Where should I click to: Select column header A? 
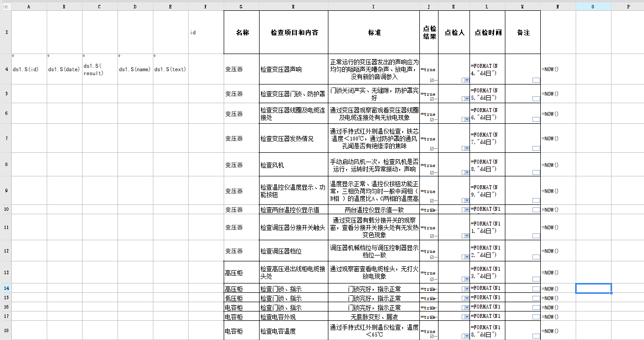pos(29,7)
